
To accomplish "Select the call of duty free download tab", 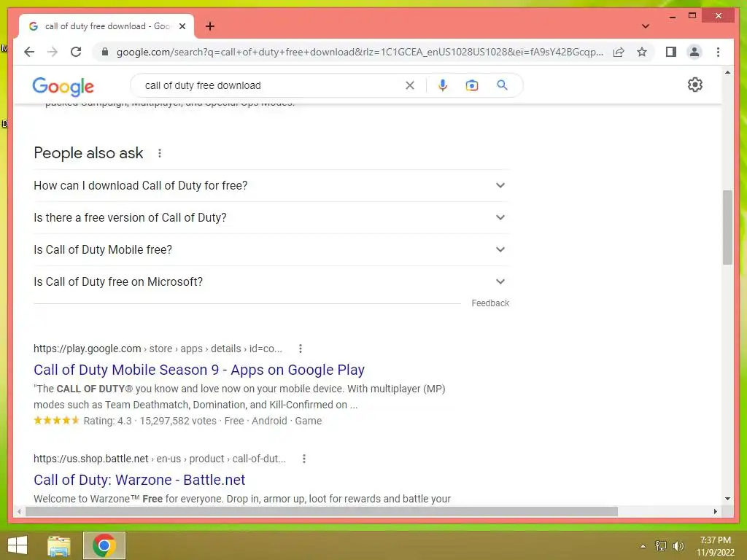I will tap(107, 26).
